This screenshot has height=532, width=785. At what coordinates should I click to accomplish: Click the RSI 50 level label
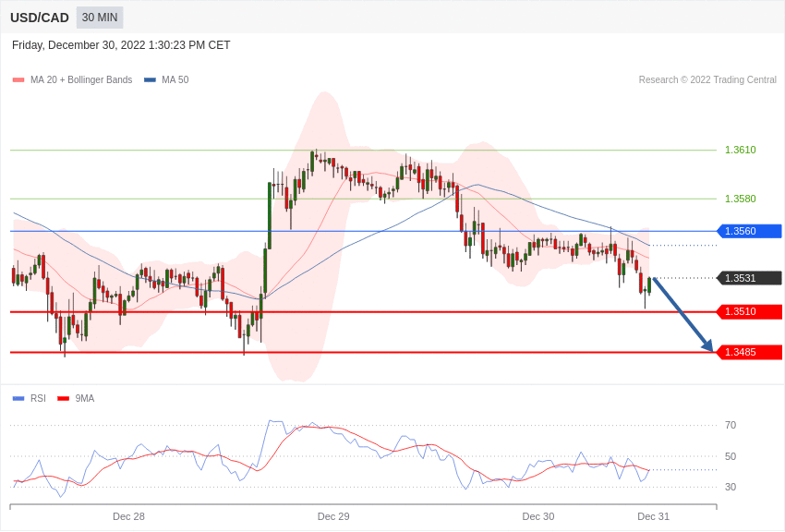(x=731, y=456)
